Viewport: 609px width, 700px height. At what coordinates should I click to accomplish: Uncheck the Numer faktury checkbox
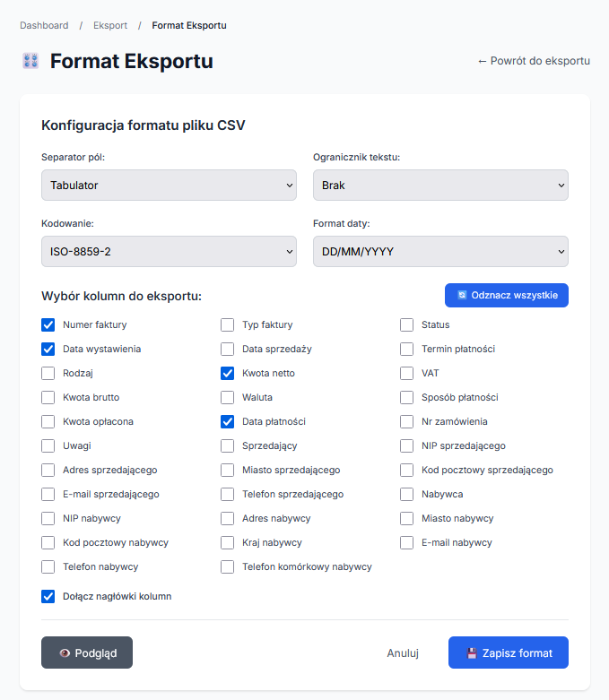(48, 324)
